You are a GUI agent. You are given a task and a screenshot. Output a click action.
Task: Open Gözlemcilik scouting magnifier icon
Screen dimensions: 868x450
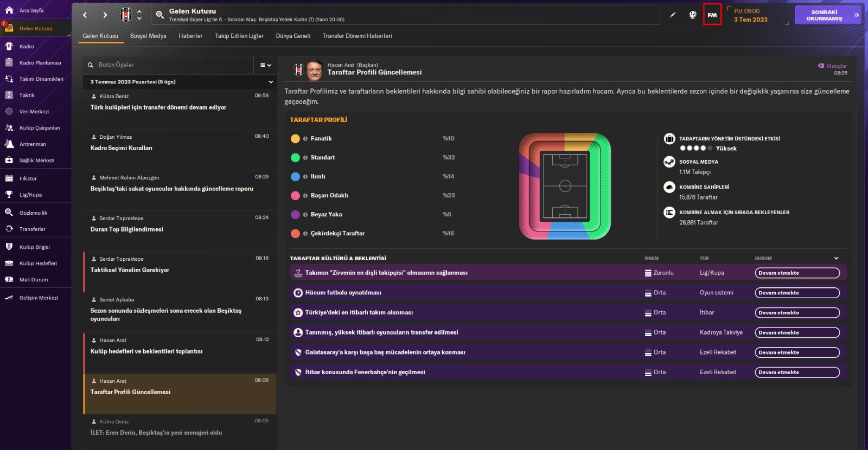9,213
